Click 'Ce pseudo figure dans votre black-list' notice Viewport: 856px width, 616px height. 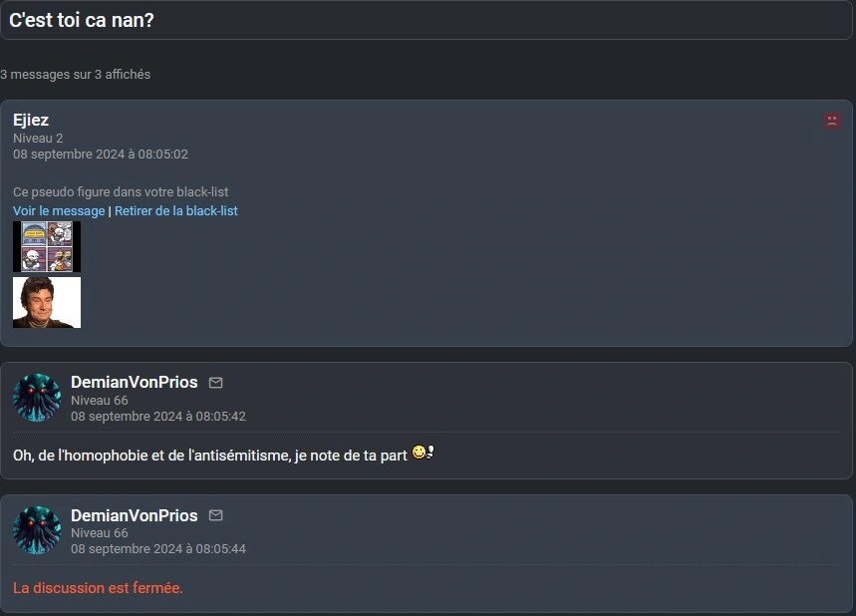coord(121,192)
